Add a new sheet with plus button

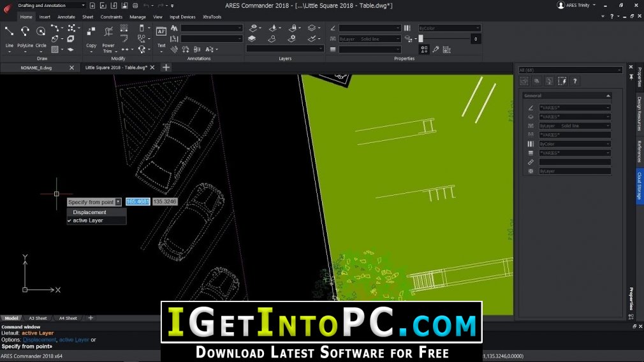click(x=91, y=317)
